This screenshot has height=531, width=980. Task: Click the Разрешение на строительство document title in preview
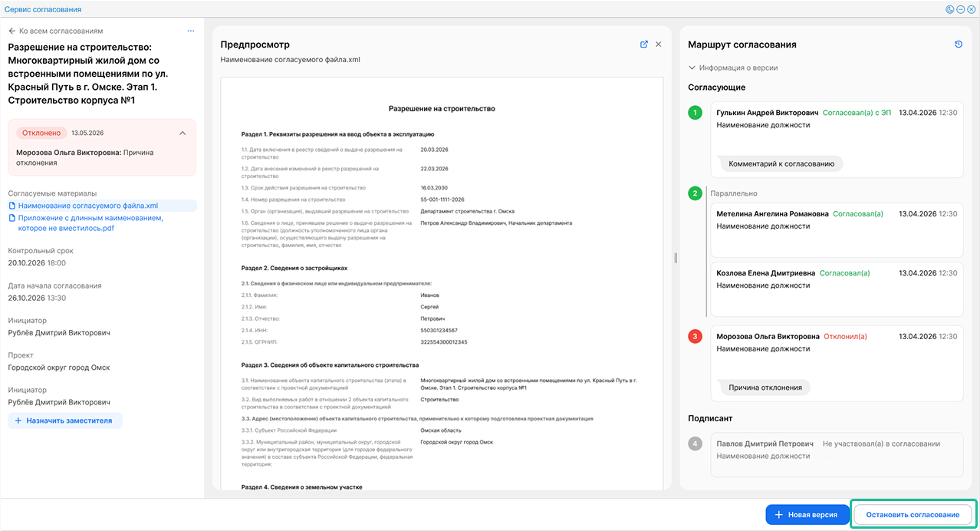[442, 108]
